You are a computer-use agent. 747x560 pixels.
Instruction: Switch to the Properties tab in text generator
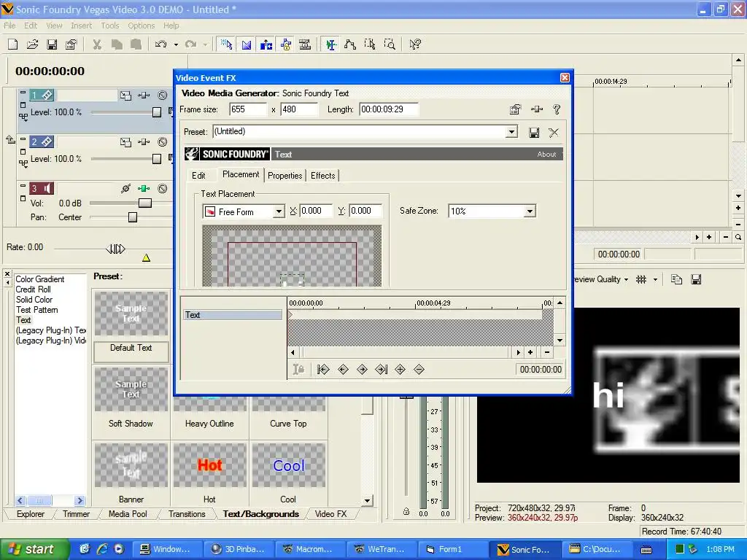(x=285, y=176)
